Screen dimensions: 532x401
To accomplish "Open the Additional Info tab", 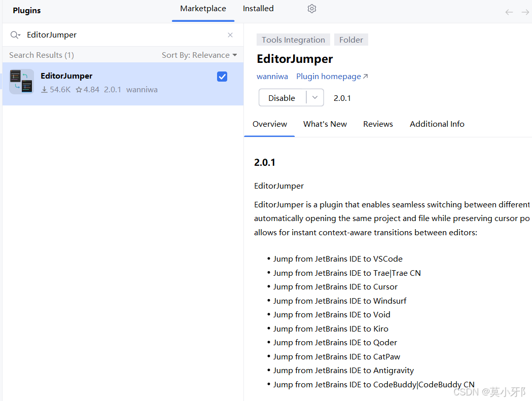I will point(437,124).
